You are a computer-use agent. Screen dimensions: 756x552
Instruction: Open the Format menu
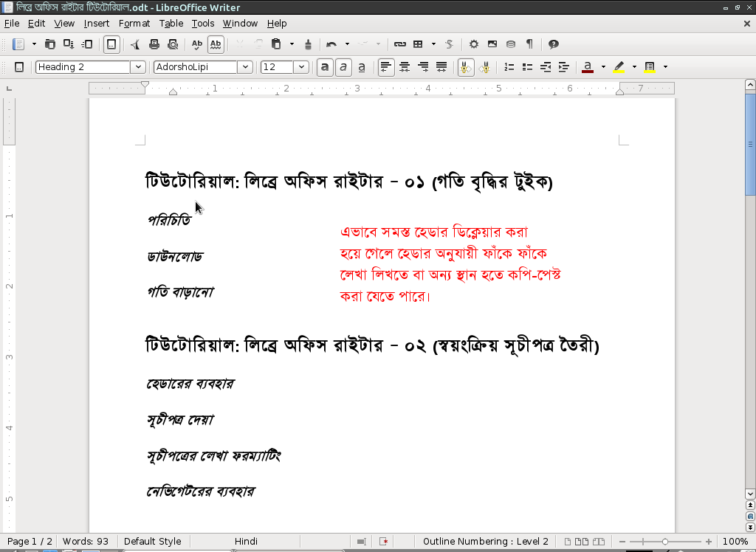134,23
